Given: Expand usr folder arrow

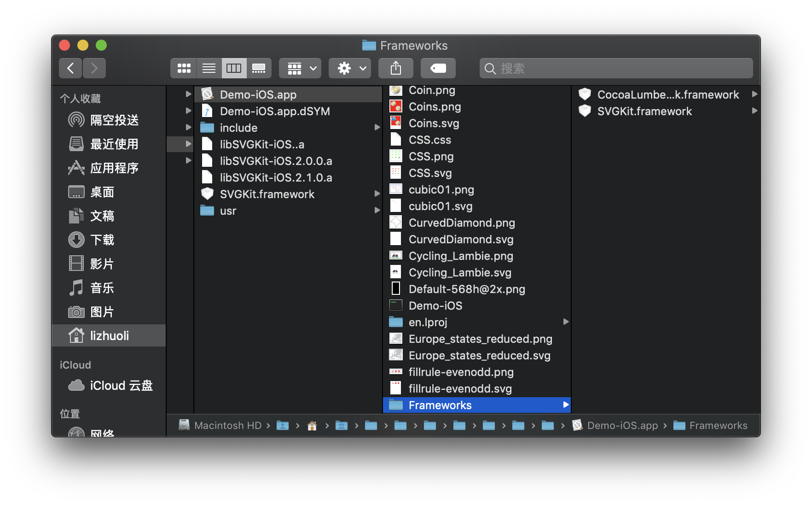Looking at the screenshot, I should click(x=377, y=211).
